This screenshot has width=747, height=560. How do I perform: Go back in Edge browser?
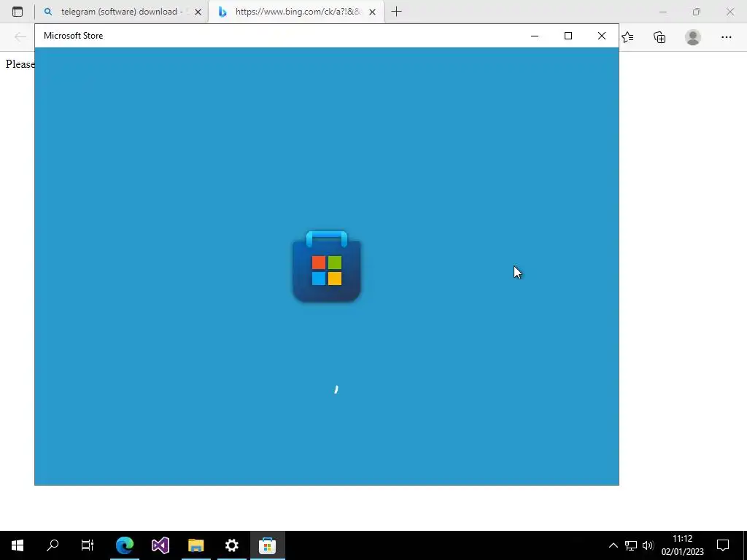(20, 37)
